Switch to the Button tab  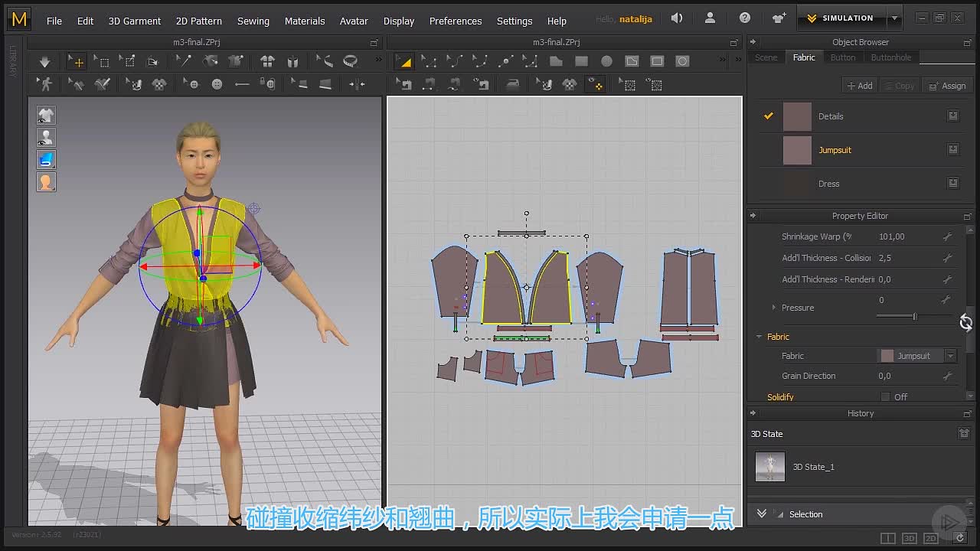(843, 57)
